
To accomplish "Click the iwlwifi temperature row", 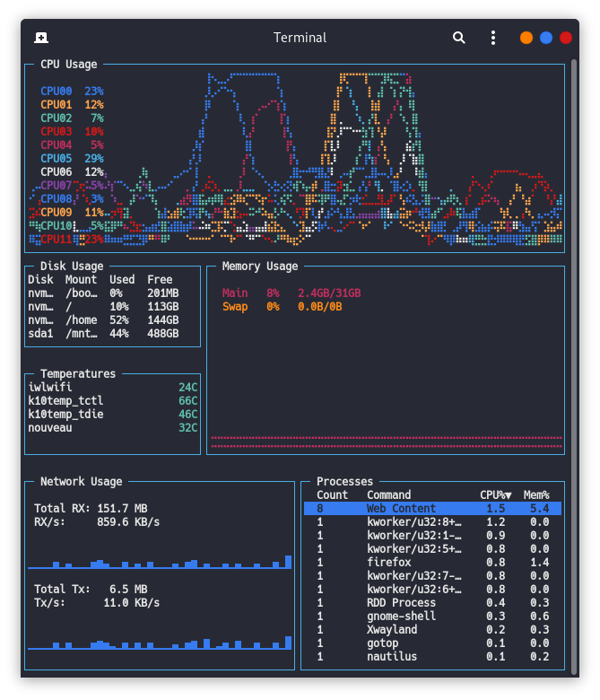I will tap(112, 387).
